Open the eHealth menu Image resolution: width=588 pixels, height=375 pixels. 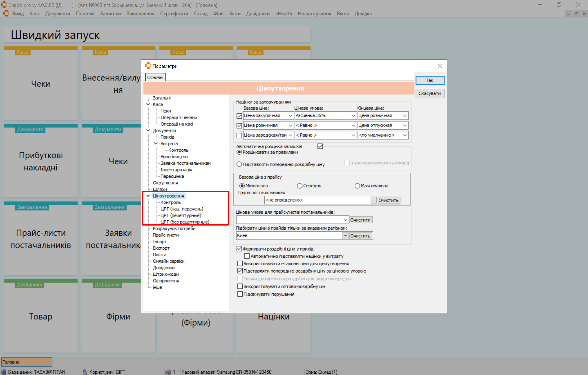[x=284, y=14]
